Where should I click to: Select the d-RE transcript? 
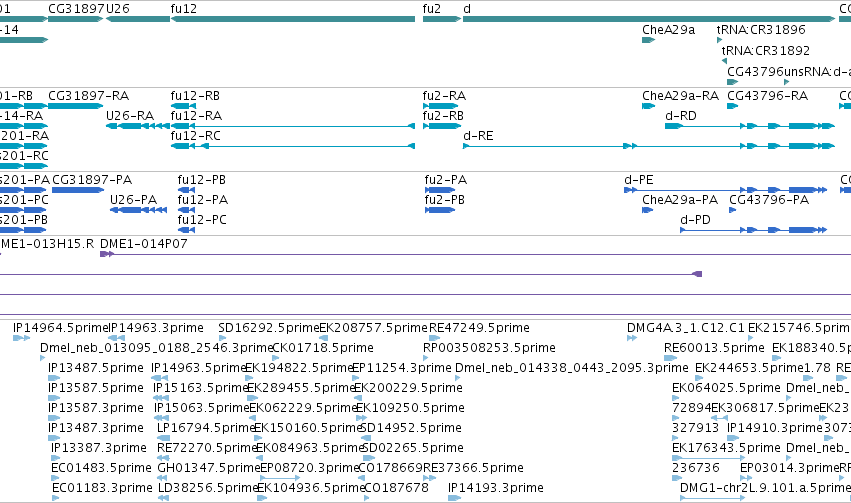pos(649,146)
